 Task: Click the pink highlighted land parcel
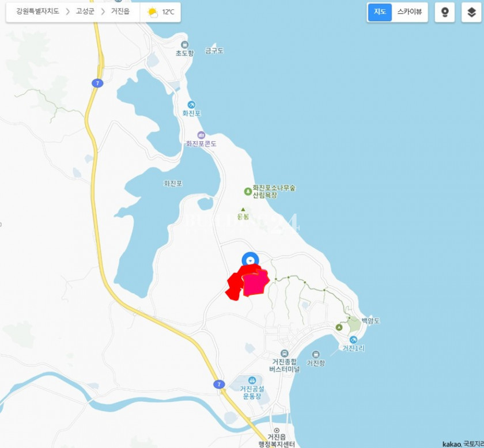[x=255, y=284]
